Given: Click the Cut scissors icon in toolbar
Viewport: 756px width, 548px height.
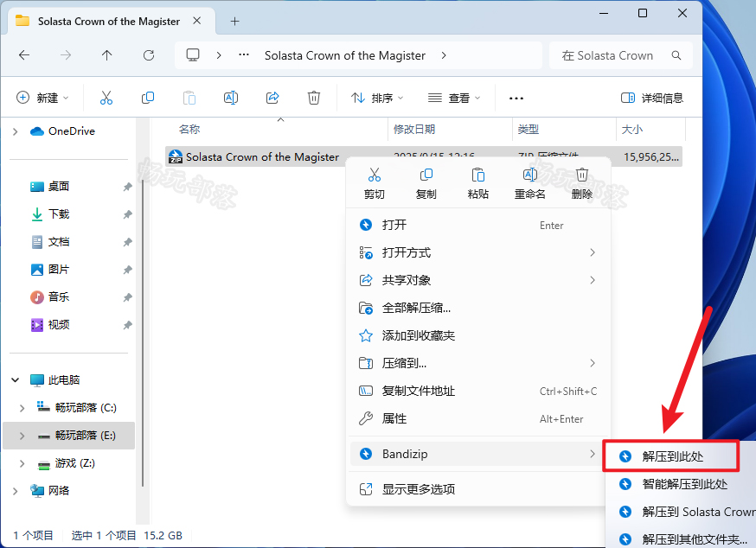Looking at the screenshot, I should click(106, 98).
